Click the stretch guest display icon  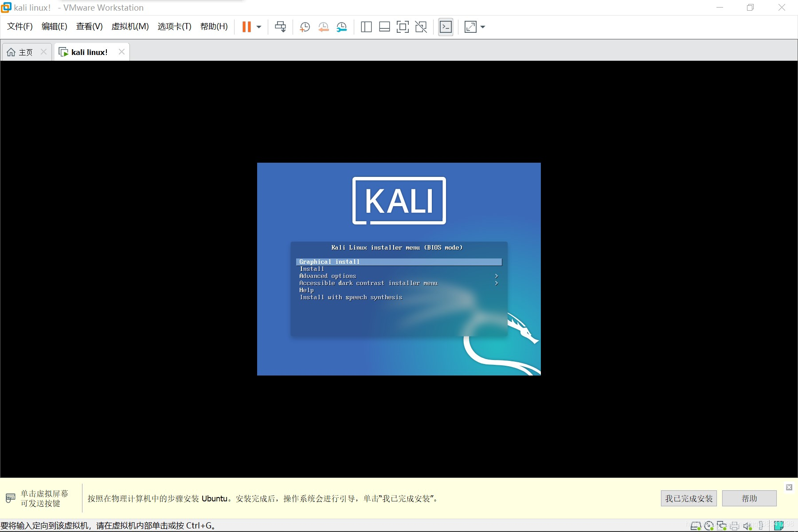tap(470, 27)
